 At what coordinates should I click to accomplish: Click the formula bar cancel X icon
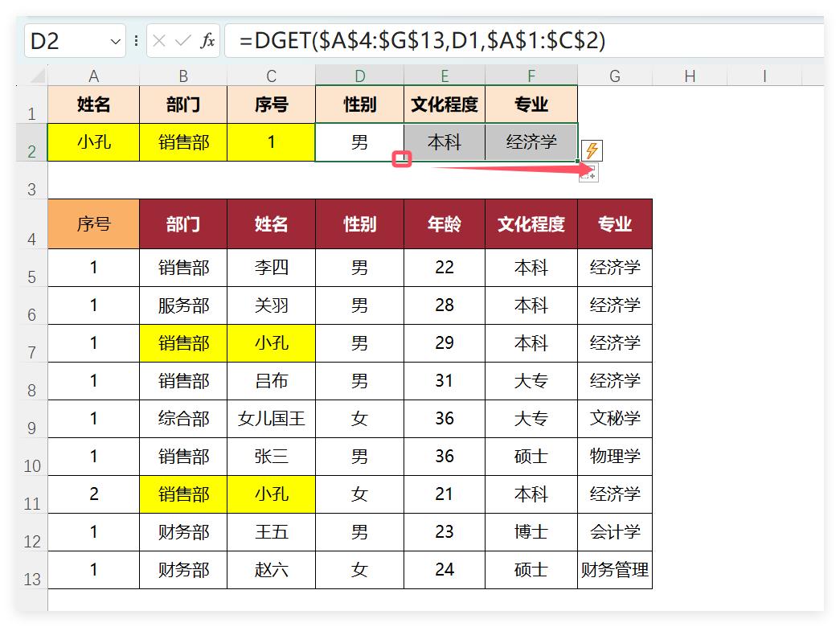click(159, 41)
